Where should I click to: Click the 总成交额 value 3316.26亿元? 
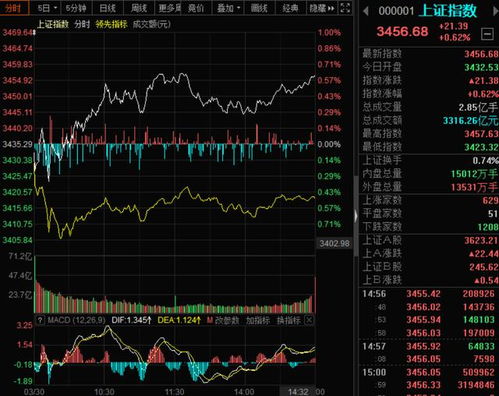tap(471, 121)
